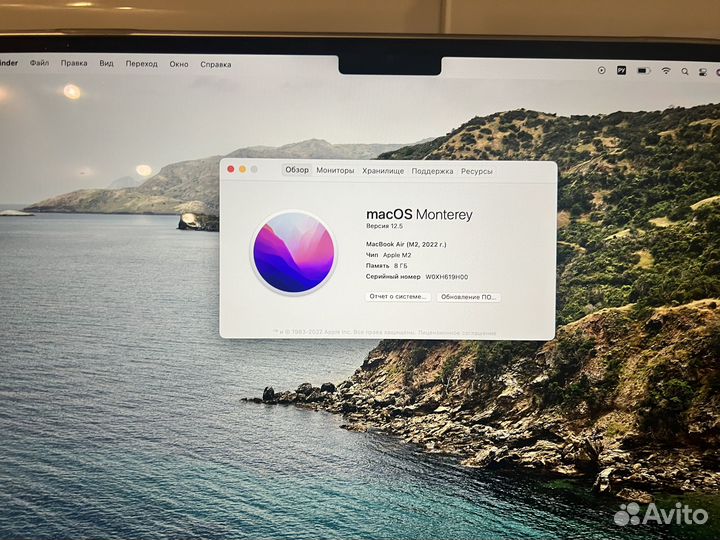720x540 pixels.
Task: Click the Память 8 ГБ line
Action: point(387,266)
